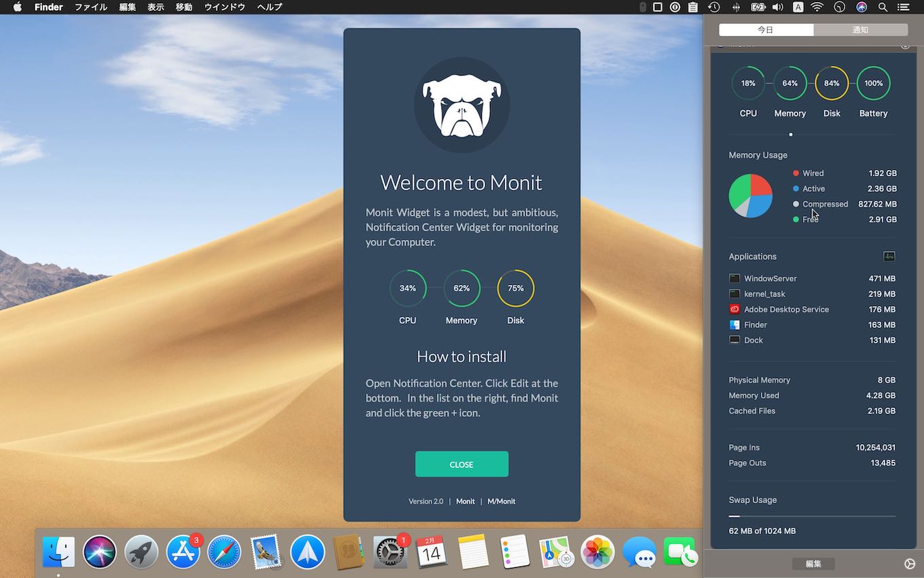The width and height of the screenshot is (924, 578).
Task: Click the 34% CPU gauge in Welcome window
Action: (408, 288)
